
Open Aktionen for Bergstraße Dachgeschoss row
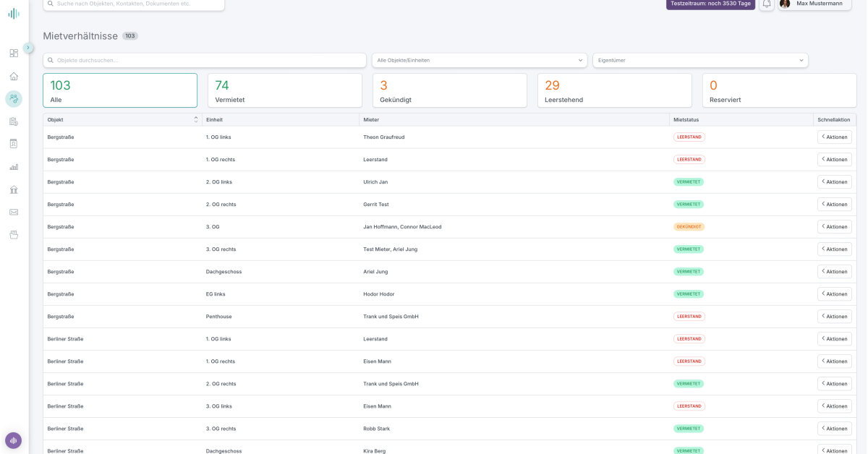click(835, 271)
